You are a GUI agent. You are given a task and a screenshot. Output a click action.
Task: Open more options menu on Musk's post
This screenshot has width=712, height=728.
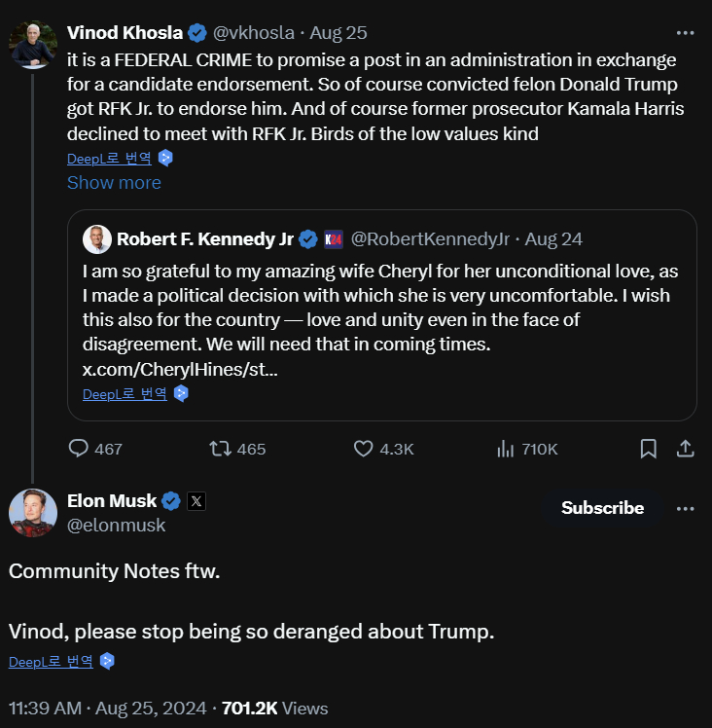(685, 508)
